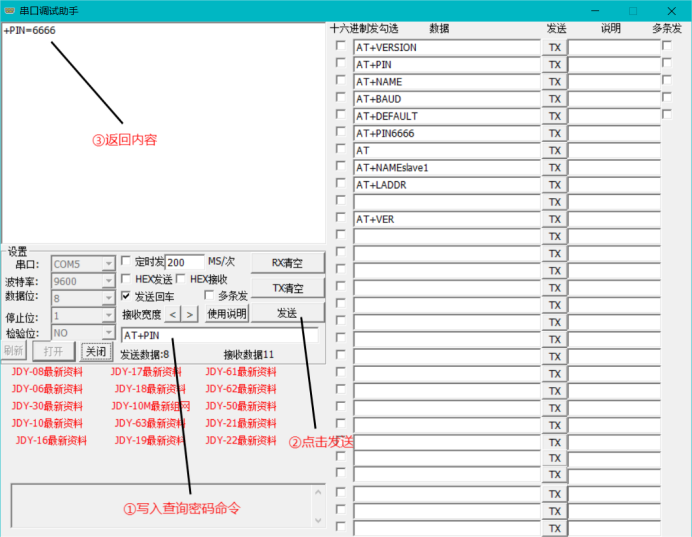Click the AT+BAUD data field
692x537 pixels.
point(447,99)
